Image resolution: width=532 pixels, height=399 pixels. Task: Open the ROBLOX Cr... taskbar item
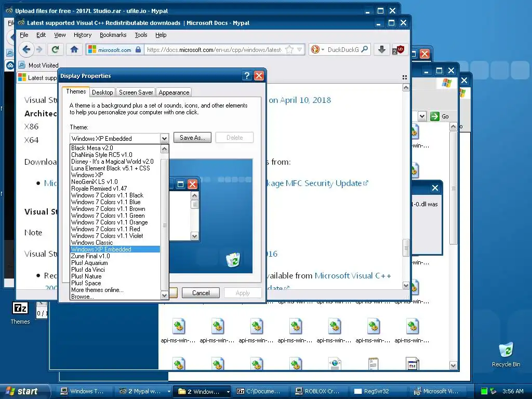(318, 391)
